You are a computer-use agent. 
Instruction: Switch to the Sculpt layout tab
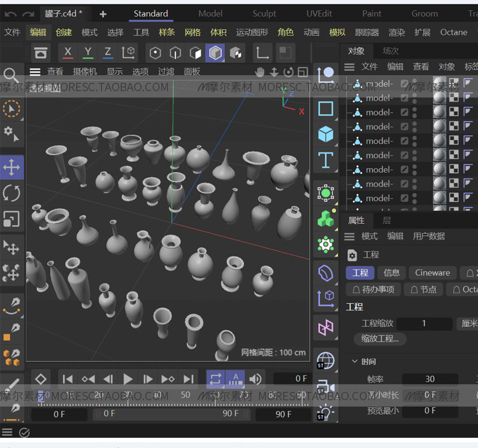(x=264, y=14)
